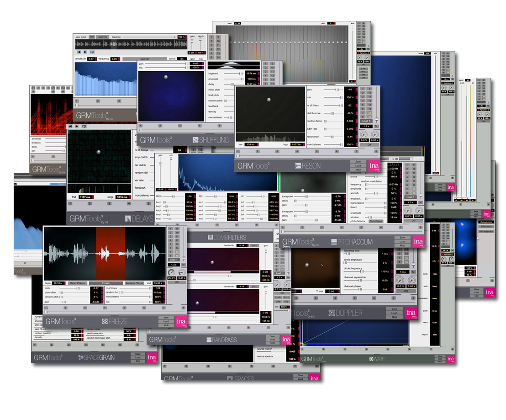Toggle the Off button in Reson window
The image size is (506, 420).
click(x=369, y=144)
